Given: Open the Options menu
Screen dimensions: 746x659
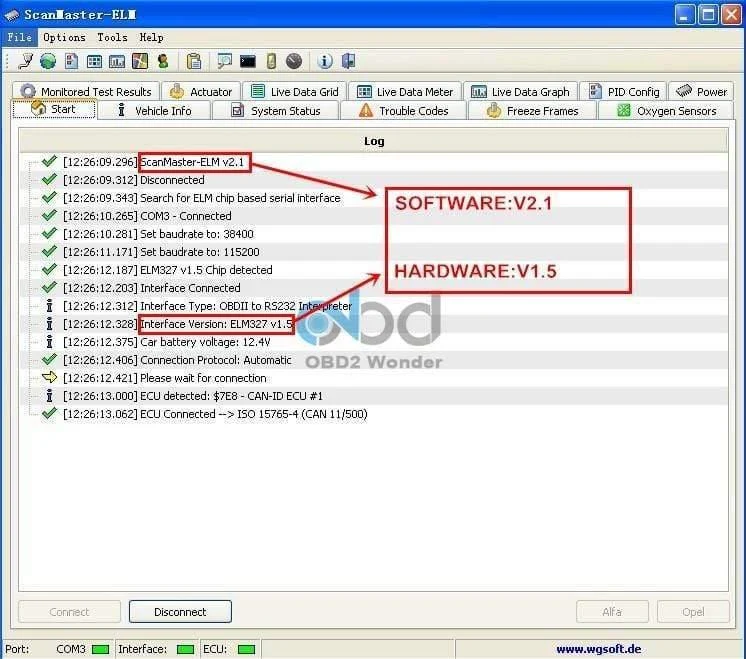Looking at the screenshot, I should pyautogui.click(x=64, y=37).
